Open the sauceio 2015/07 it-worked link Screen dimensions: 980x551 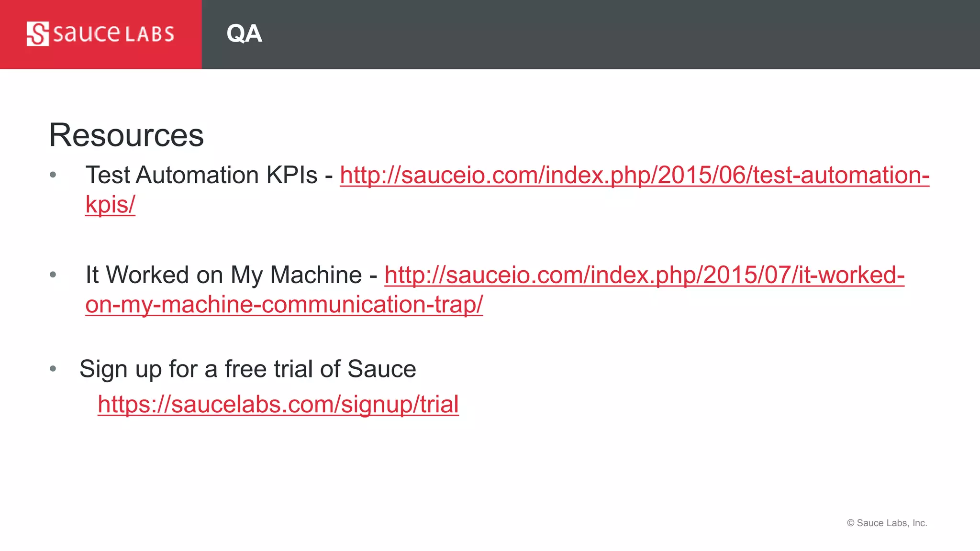tap(644, 275)
